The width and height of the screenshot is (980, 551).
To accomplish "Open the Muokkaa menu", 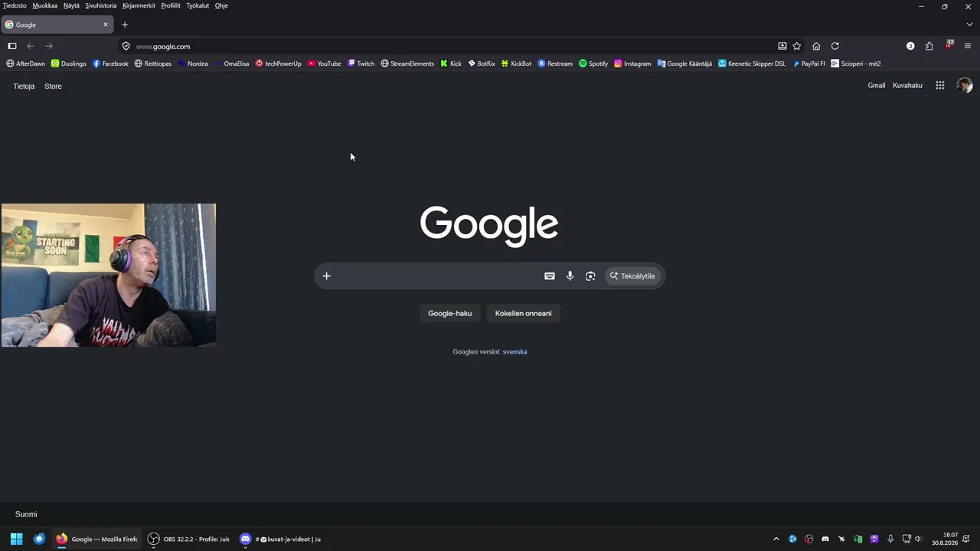I will pos(45,5).
